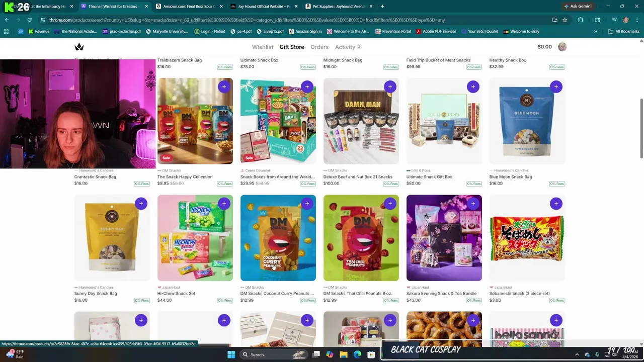Open Windows Start menu

coord(231,354)
